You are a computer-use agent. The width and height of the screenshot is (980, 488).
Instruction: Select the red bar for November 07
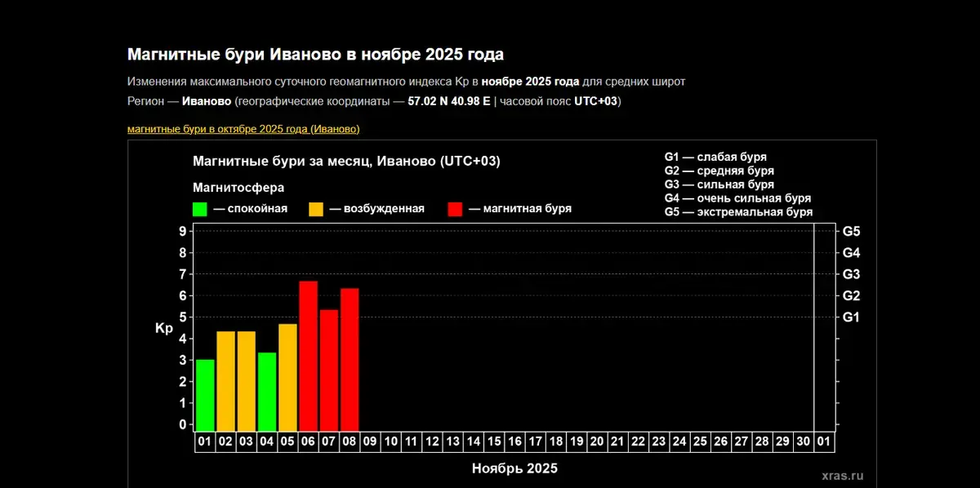click(x=329, y=370)
